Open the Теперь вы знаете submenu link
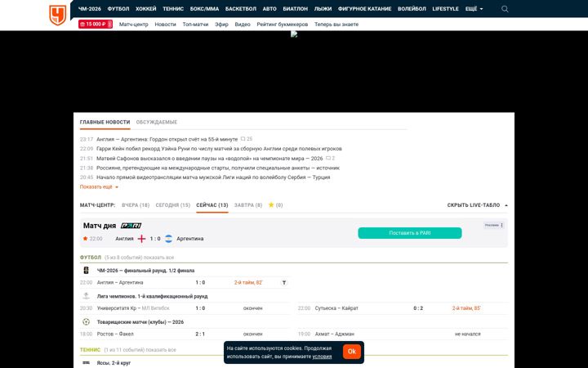The height and width of the screenshot is (368, 588). [336, 24]
